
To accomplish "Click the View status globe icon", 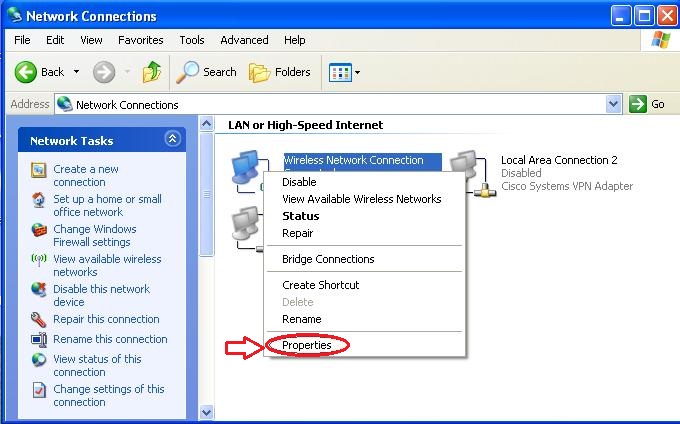I will coord(39,360).
